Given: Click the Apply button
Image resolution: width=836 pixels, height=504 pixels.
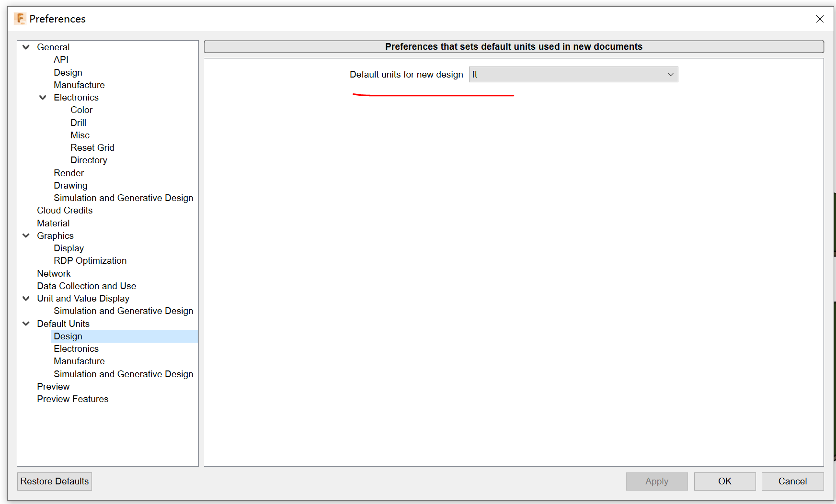Looking at the screenshot, I should pos(656,481).
